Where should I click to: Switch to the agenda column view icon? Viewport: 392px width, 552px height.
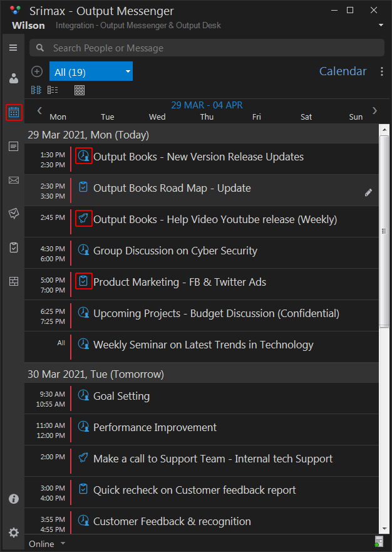[36, 90]
